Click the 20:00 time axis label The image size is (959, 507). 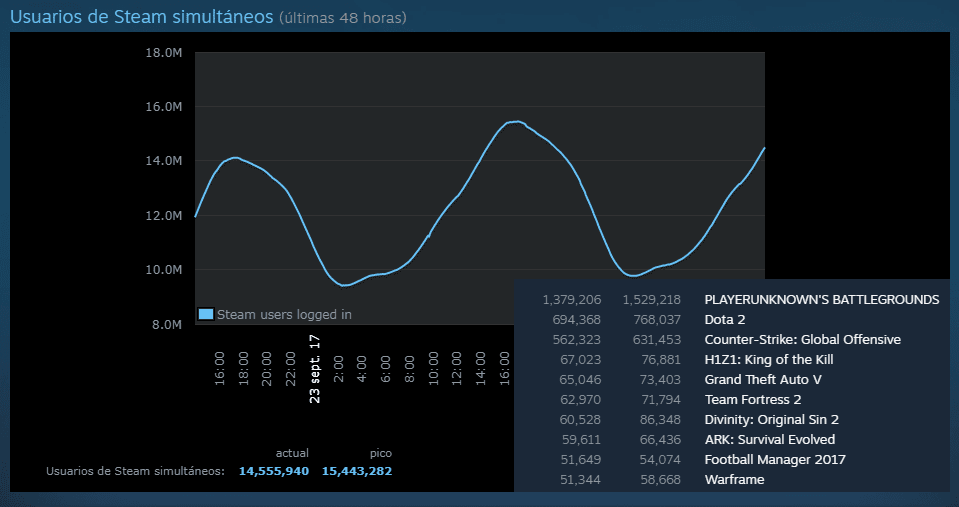267,368
